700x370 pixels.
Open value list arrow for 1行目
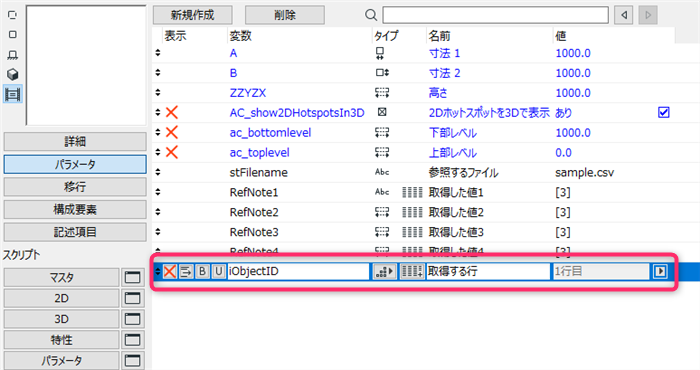click(x=660, y=271)
